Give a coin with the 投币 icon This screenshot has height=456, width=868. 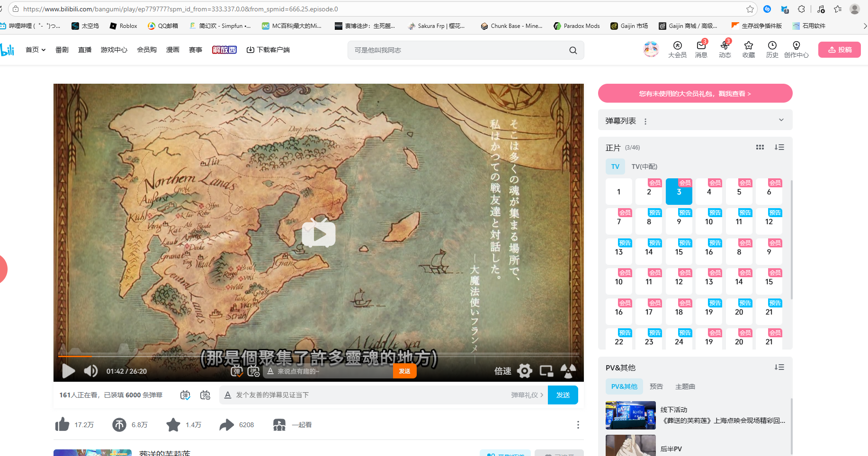click(x=119, y=425)
